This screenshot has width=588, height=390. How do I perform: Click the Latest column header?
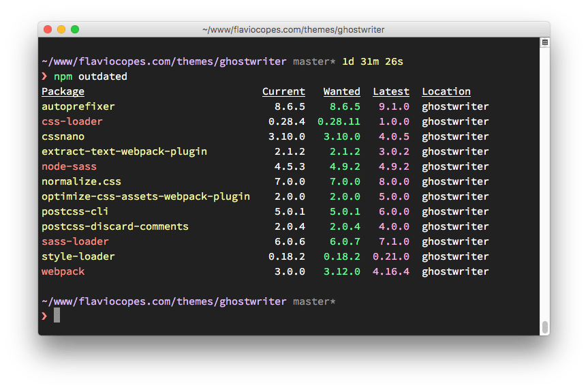click(391, 91)
